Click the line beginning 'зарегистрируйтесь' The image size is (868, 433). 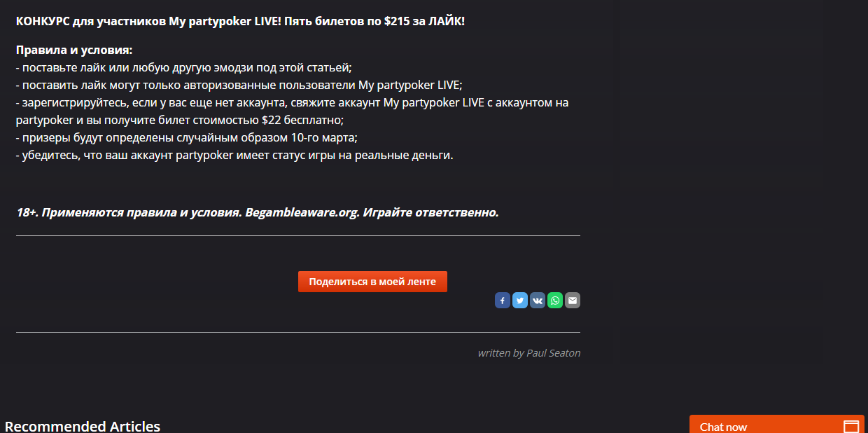(293, 103)
